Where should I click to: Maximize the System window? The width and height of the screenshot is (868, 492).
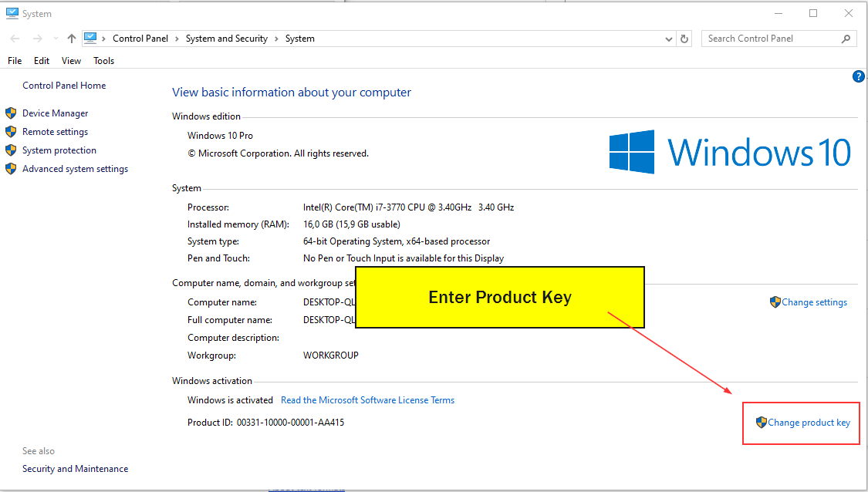click(813, 13)
